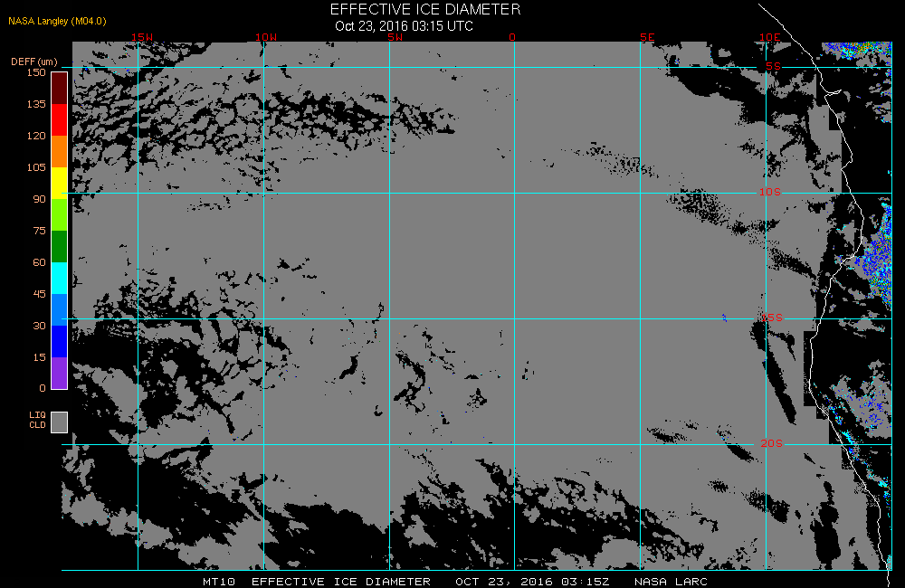Click the 5S latitude label
This screenshot has height=588, width=905.
(x=773, y=66)
